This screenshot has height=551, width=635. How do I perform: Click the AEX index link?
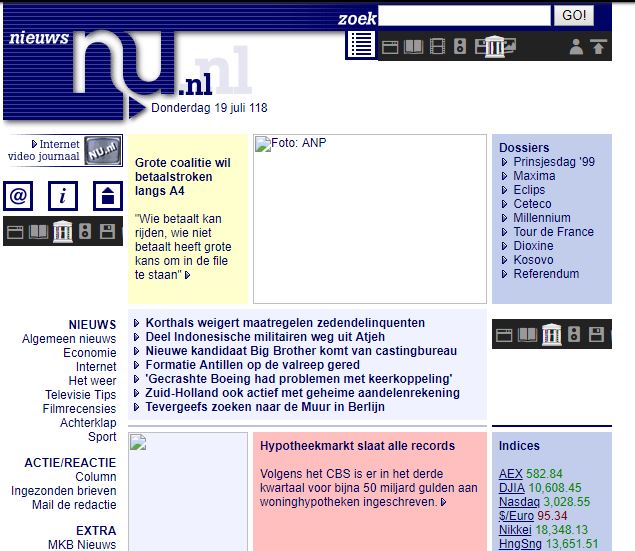(x=510, y=474)
